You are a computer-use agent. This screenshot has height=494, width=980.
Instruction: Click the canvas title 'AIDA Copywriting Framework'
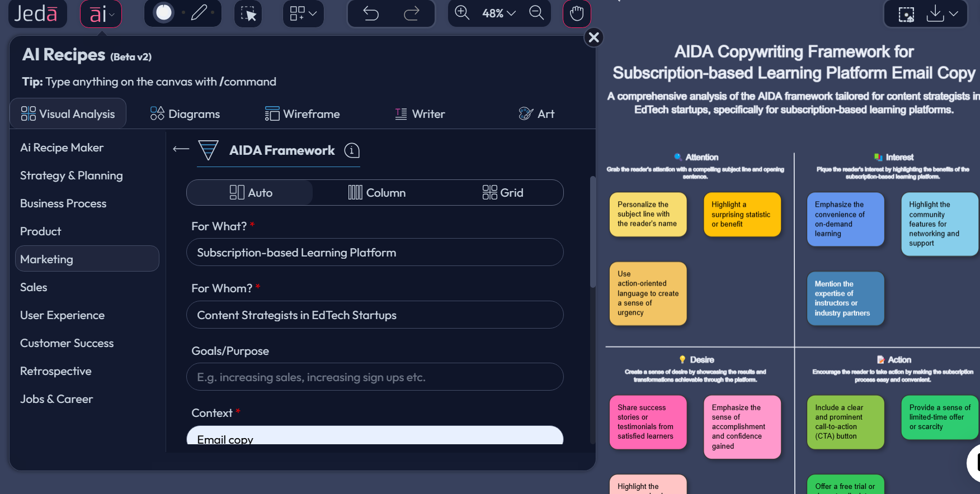(x=794, y=62)
